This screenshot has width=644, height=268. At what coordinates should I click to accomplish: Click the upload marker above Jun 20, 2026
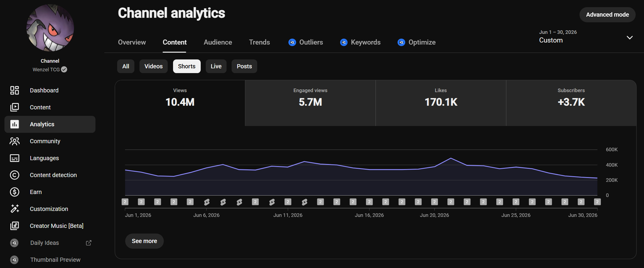(x=434, y=202)
